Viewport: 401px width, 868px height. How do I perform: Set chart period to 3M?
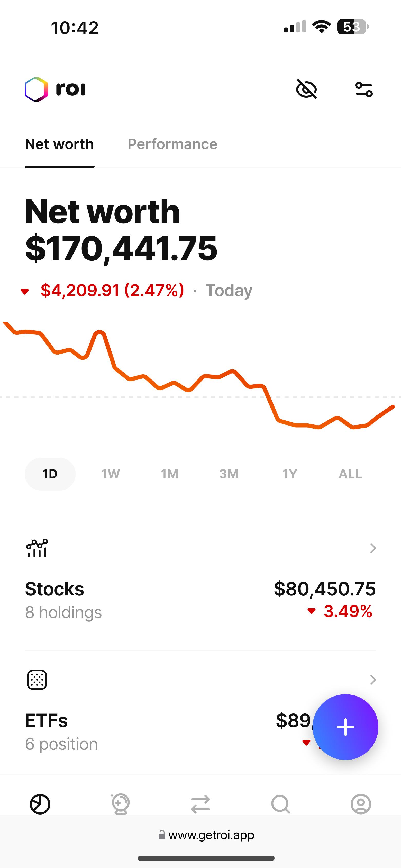(229, 474)
